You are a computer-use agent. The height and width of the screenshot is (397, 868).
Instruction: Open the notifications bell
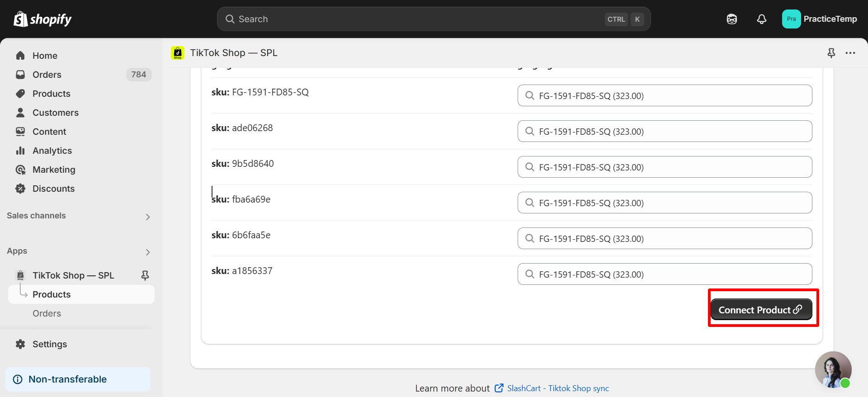[761, 19]
